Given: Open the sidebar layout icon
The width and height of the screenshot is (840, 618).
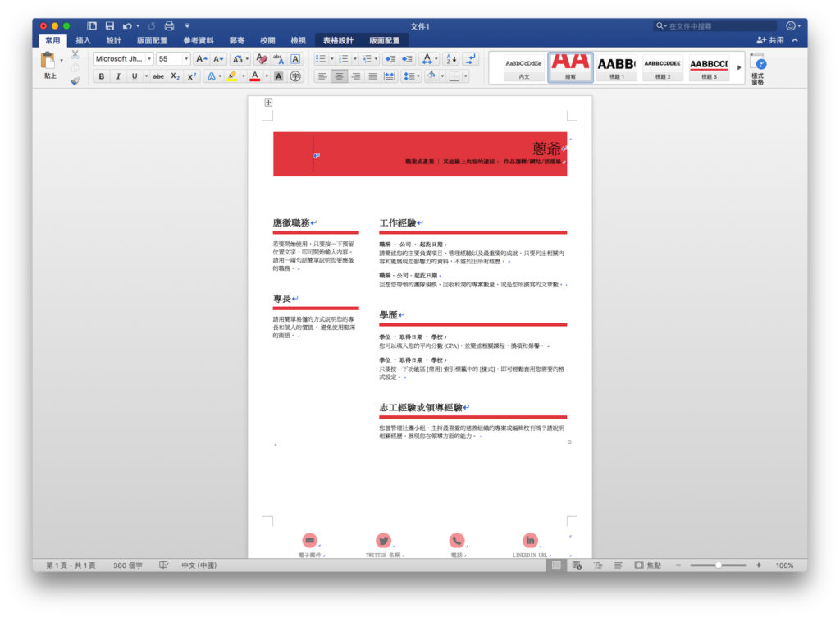Looking at the screenshot, I should coord(92,25).
